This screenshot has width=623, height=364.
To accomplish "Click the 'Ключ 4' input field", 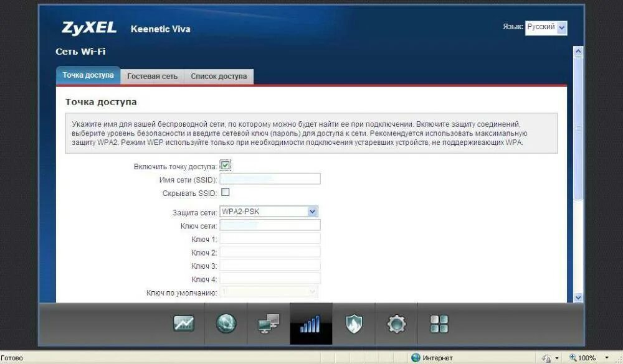I will point(270,279).
